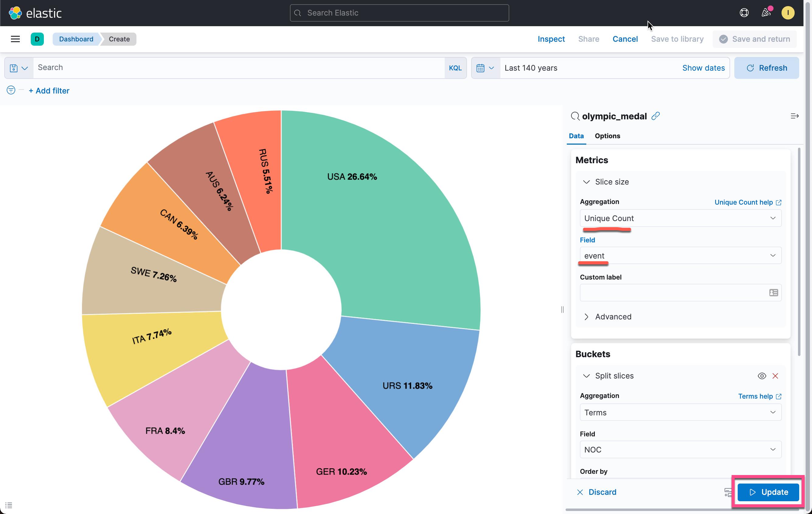Open the hamburger navigation menu
This screenshot has height=514, width=812.
15,39
